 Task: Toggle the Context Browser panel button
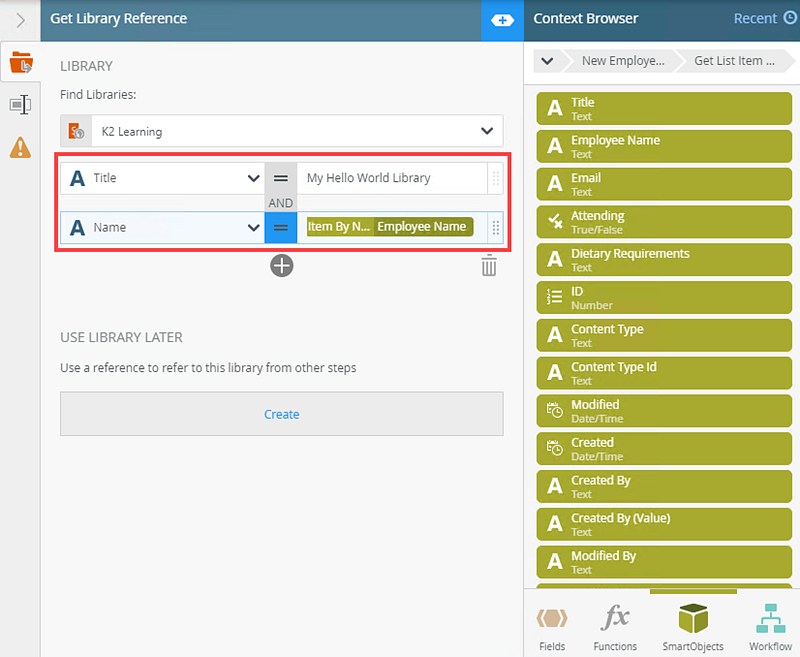[502, 19]
